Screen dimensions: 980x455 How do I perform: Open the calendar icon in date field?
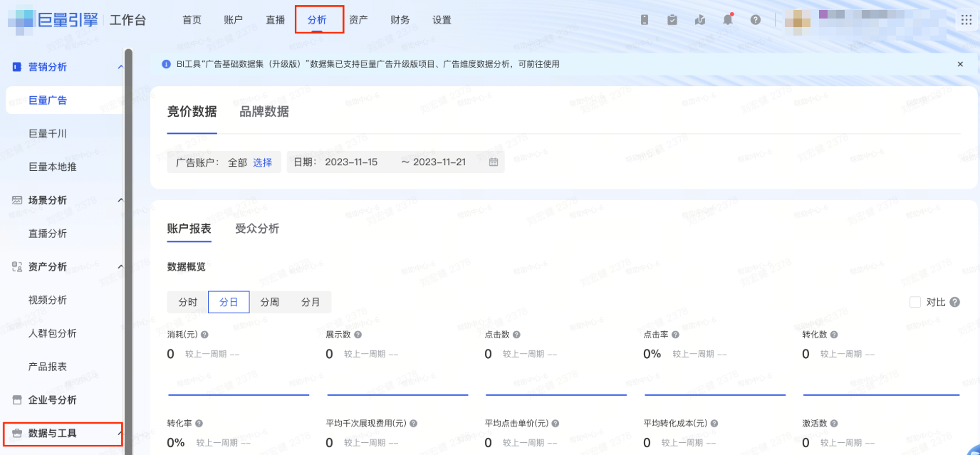point(494,162)
